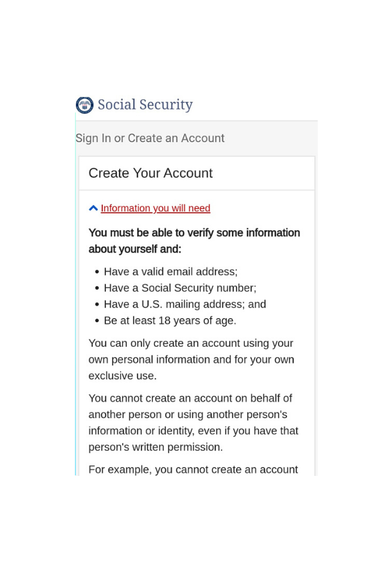Click "Be at least 18 years of age" item
This screenshot has width=392, height=588.
coord(170,320)
